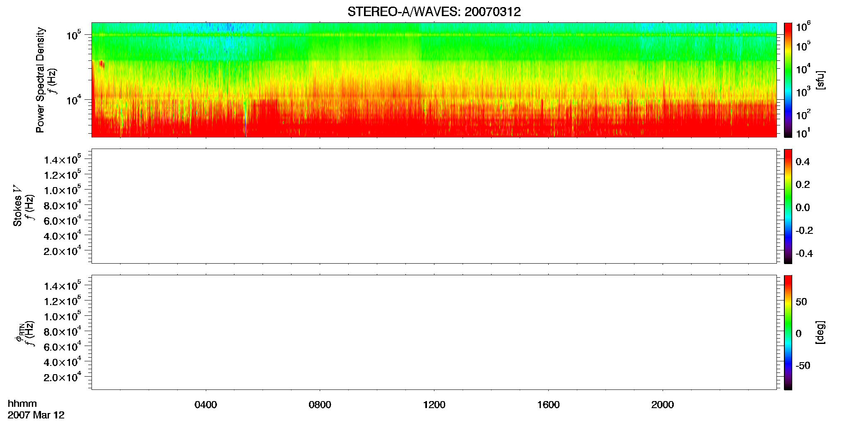Click the "0800" time tick label
The height and width of the screenshot is (447, 868).
(x=320, y=405)
